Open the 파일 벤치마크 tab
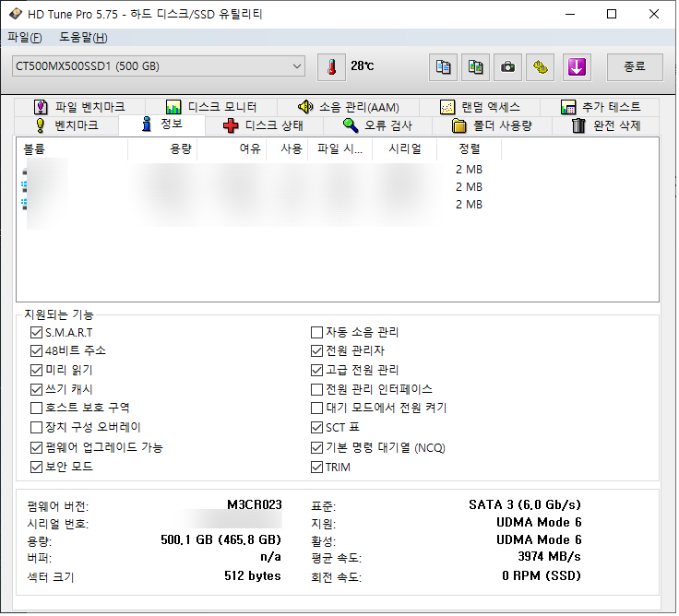Screen dimensions: 679x616 tap(79, 107)
